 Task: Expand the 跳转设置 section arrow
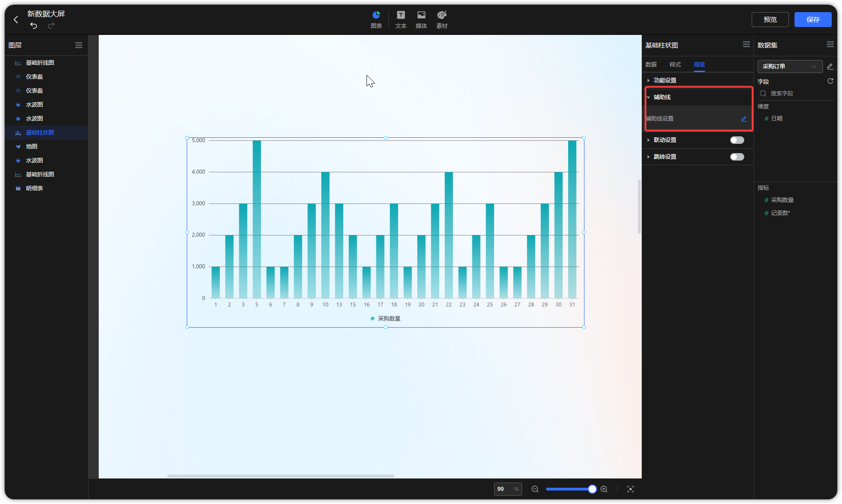click(x=648, y=157)
